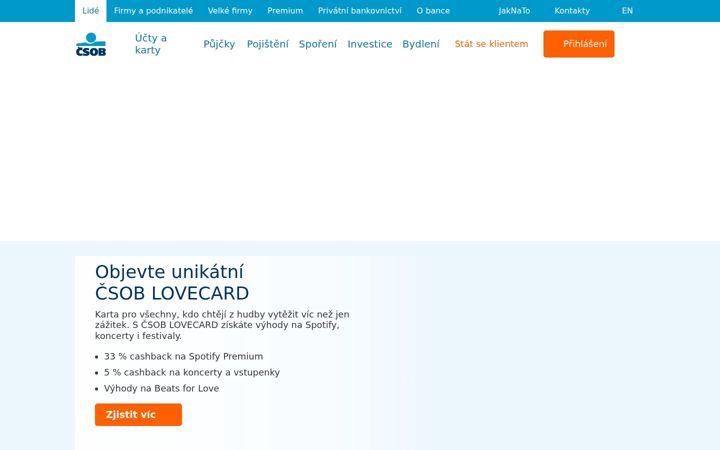This screenshot has width=720, height=450.
Task: Click the heading Objevte unikátní ČSOB LOVECARD
Action: tap(172, 282)
